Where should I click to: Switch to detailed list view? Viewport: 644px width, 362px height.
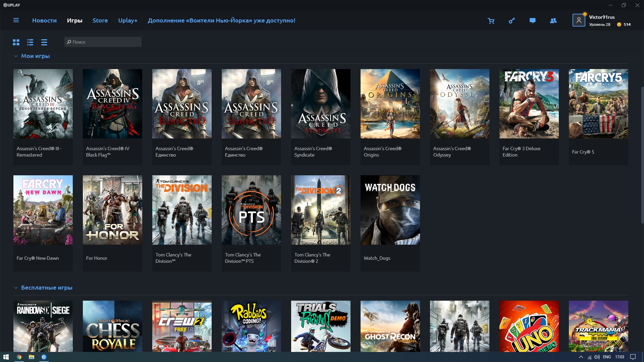(30, 42)
